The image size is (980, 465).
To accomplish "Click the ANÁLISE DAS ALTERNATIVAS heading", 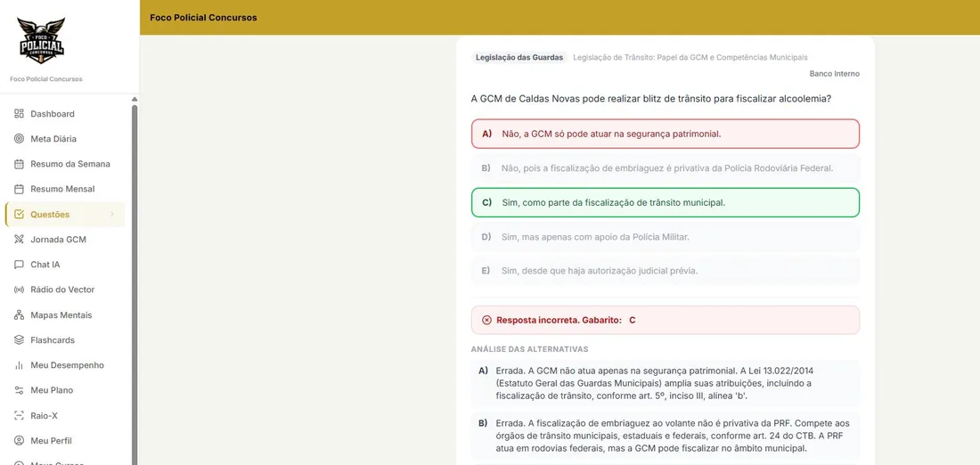I will 529,349.
